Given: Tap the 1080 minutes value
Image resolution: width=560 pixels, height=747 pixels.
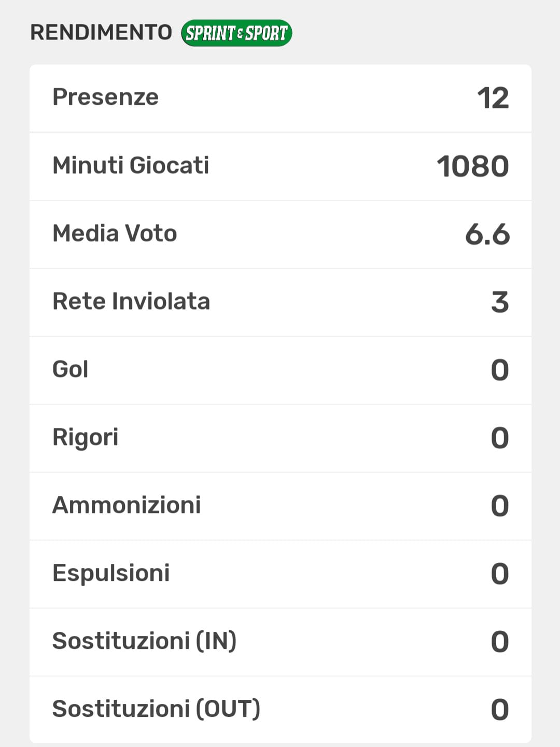Looking at the screenshot, I should point(472,167).
